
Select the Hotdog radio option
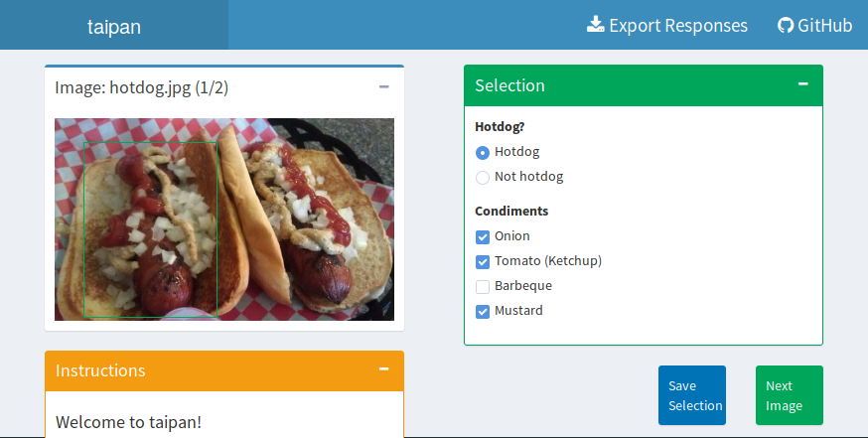[483, 153]
